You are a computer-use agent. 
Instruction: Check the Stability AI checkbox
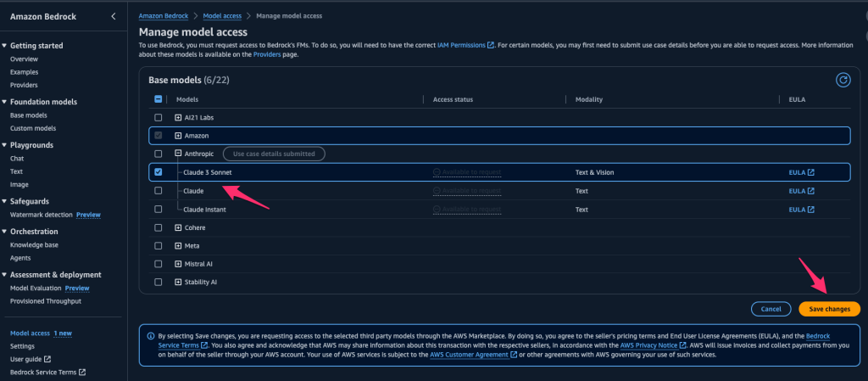click(x=159, y=282)
